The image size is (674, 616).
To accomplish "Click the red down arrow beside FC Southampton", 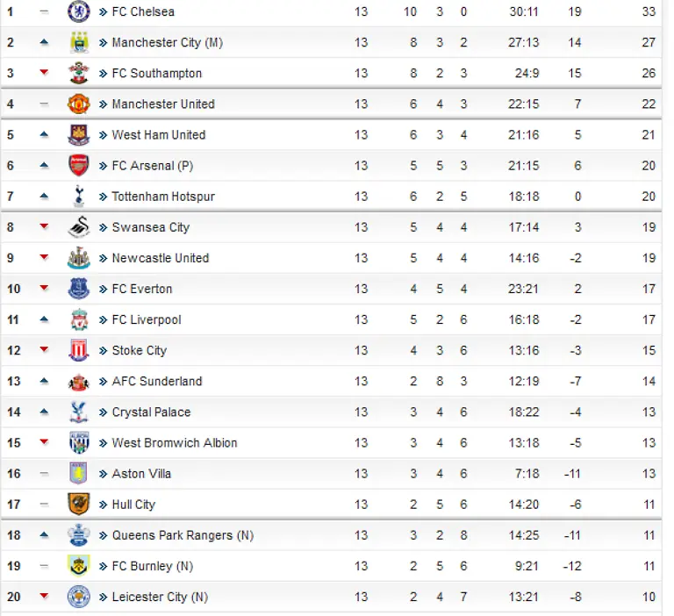I will point(44,73).
